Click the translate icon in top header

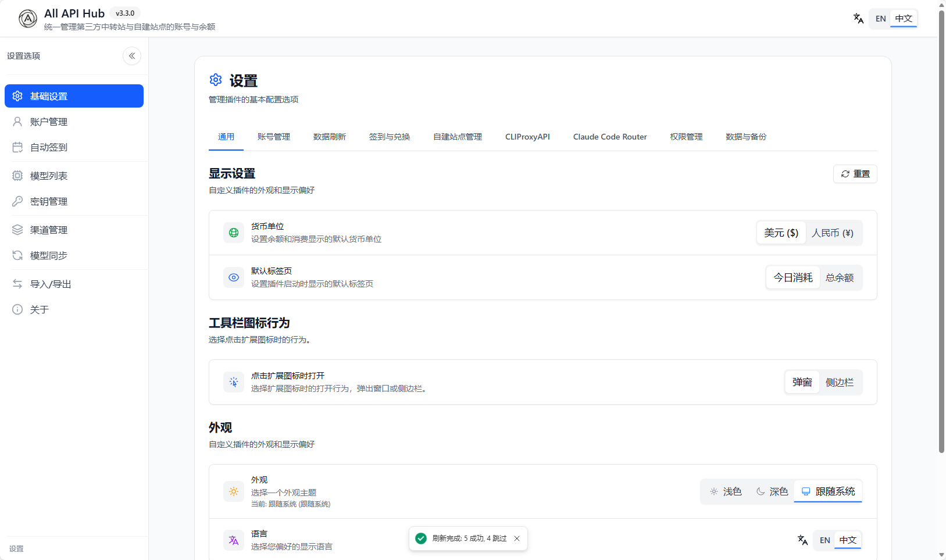(858, 19)
